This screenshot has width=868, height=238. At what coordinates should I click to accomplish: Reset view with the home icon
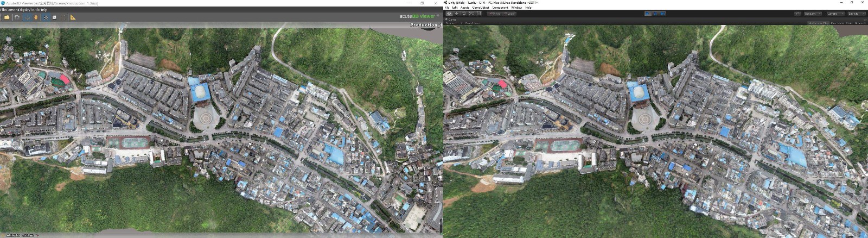pyautogui.click(x=17, y=17)
